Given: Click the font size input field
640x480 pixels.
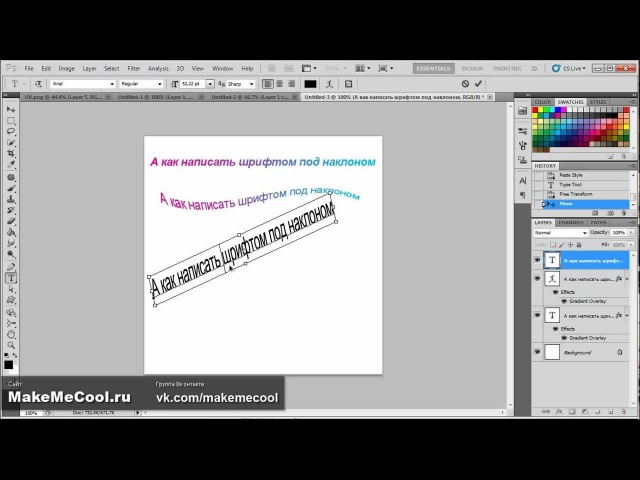Looking at the screenshot, I should (x=193, y=84).
